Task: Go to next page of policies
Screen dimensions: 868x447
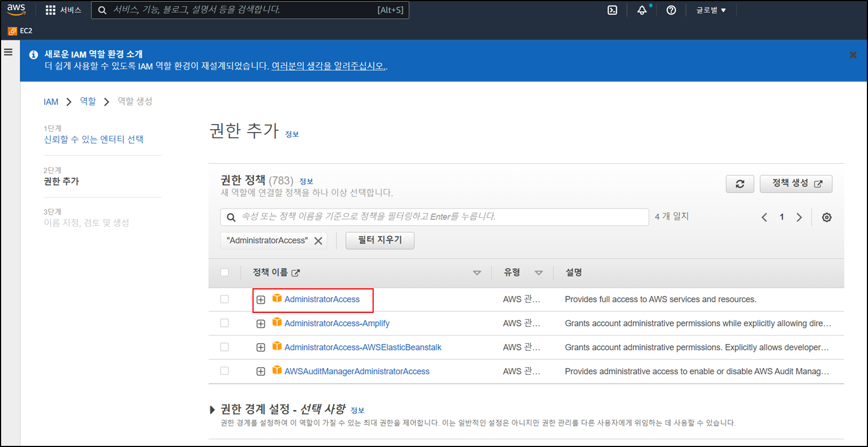Action: click(799, 217)
